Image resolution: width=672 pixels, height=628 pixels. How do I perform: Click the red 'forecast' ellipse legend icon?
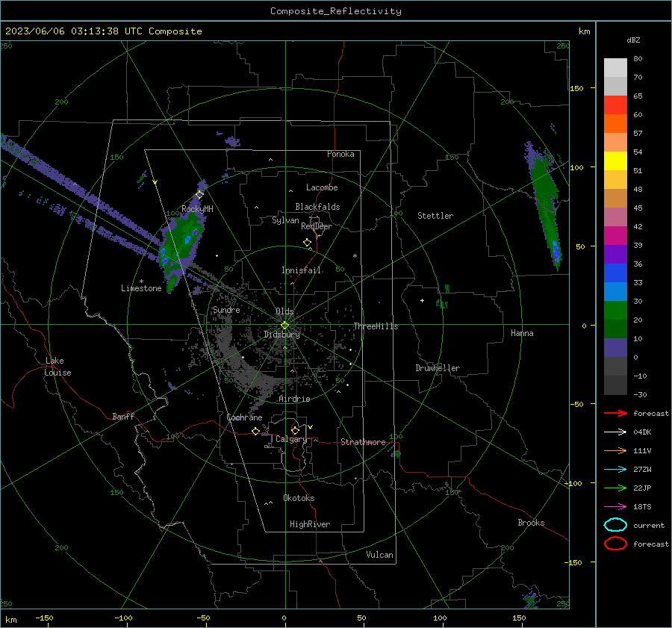pyautogui.click(x=615, y=544)
